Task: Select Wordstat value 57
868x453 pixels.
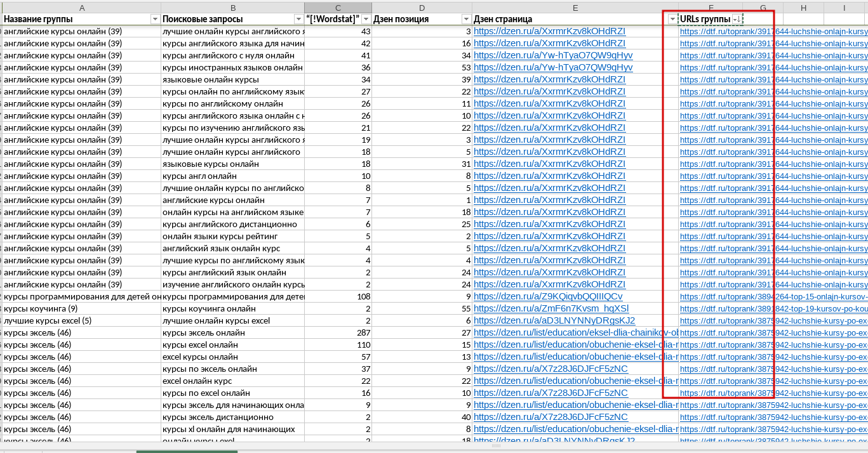Action: point(337,357)
